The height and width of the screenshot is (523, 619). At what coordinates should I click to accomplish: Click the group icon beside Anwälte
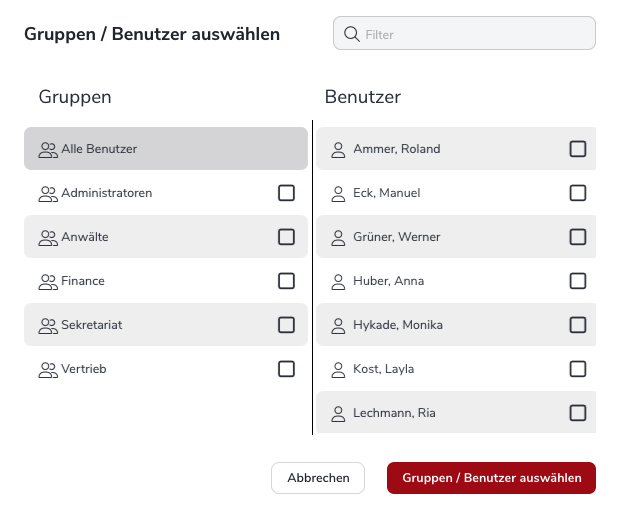pos(48,238)
